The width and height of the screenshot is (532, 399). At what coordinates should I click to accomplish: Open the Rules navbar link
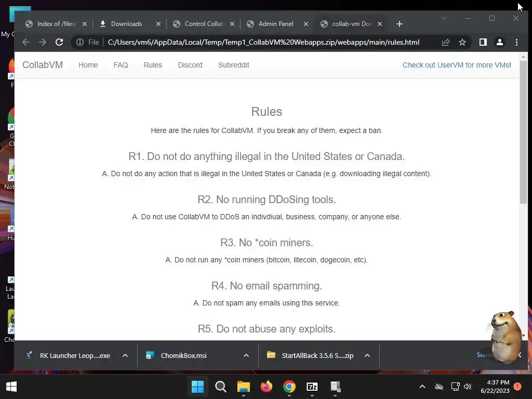pos(153,65)
